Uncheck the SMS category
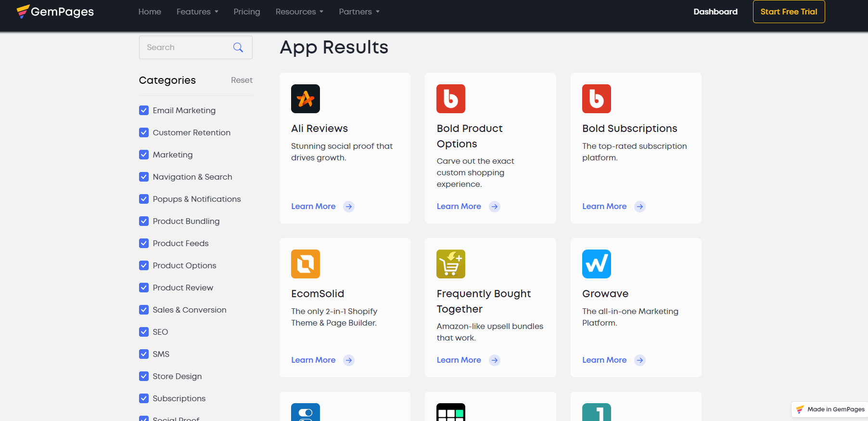 tap(144, 354)
